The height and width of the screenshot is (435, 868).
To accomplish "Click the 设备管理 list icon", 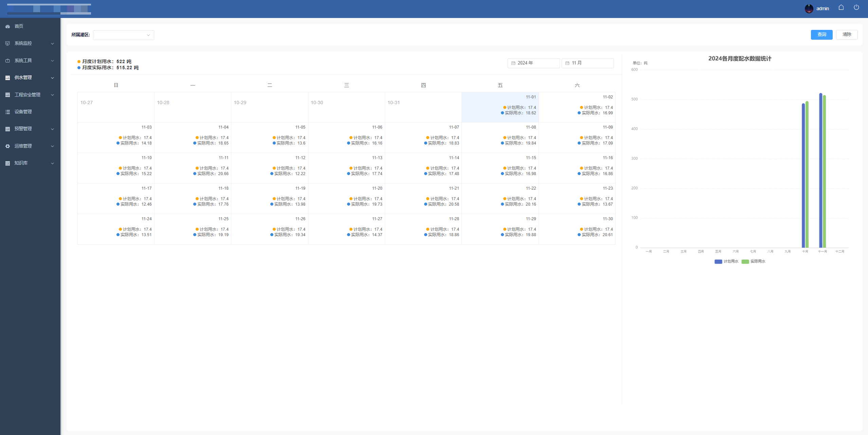I will click(7, 112).
